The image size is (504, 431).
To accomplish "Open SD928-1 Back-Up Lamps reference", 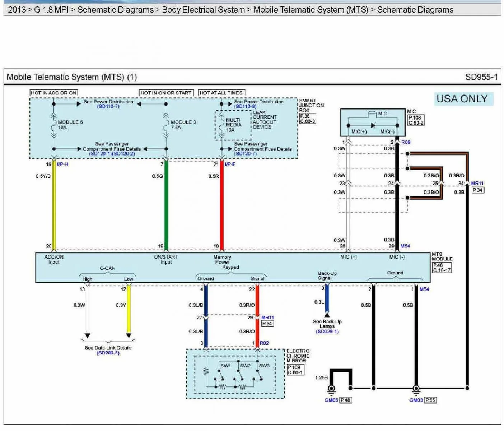I will (327, 332).
